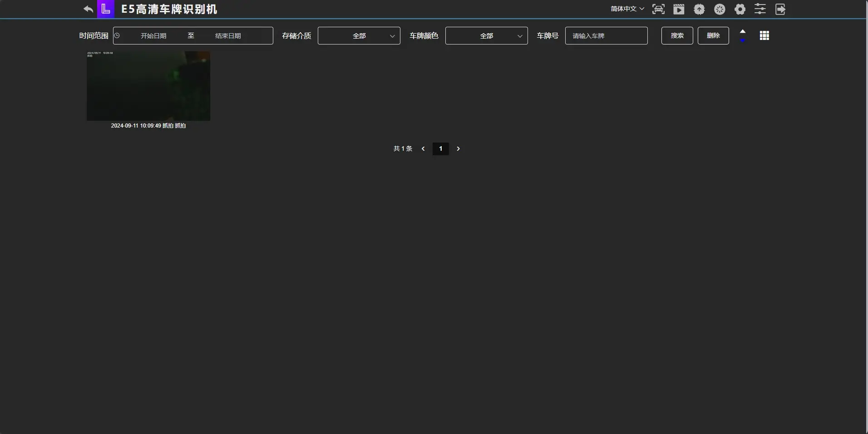Toggle ascending sort with the up triangle
This screenshot has width=868, height=434.
click(743, 31)
